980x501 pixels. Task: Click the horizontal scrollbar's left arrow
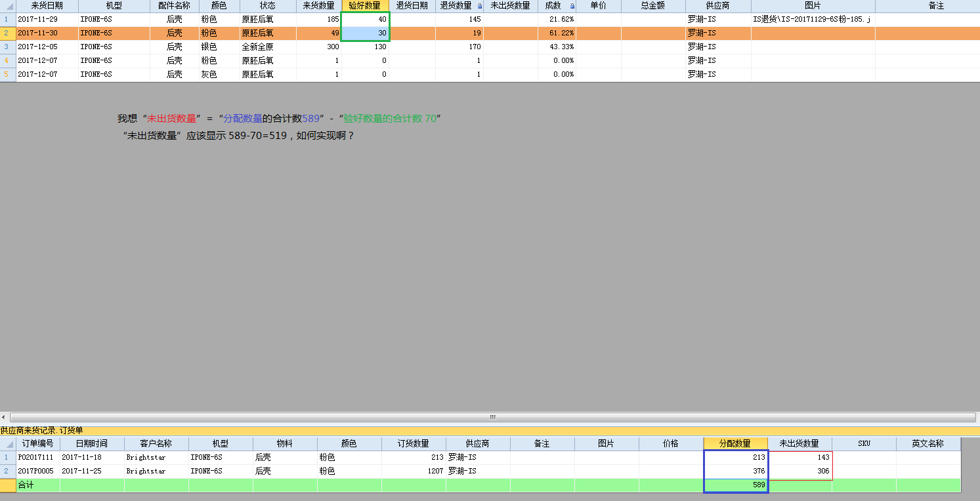[5, 417]
